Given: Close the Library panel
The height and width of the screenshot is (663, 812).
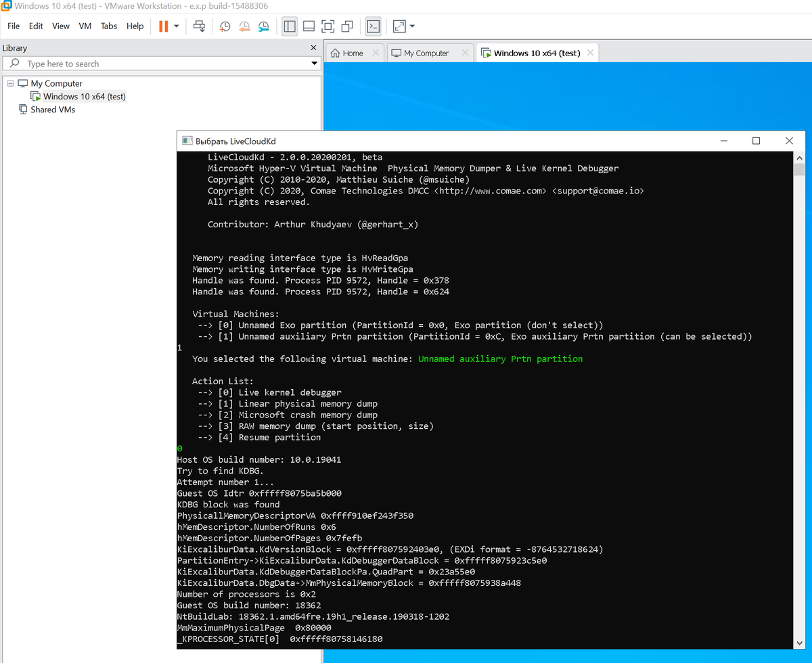Looking at the screenshot, I should point(313,48).
